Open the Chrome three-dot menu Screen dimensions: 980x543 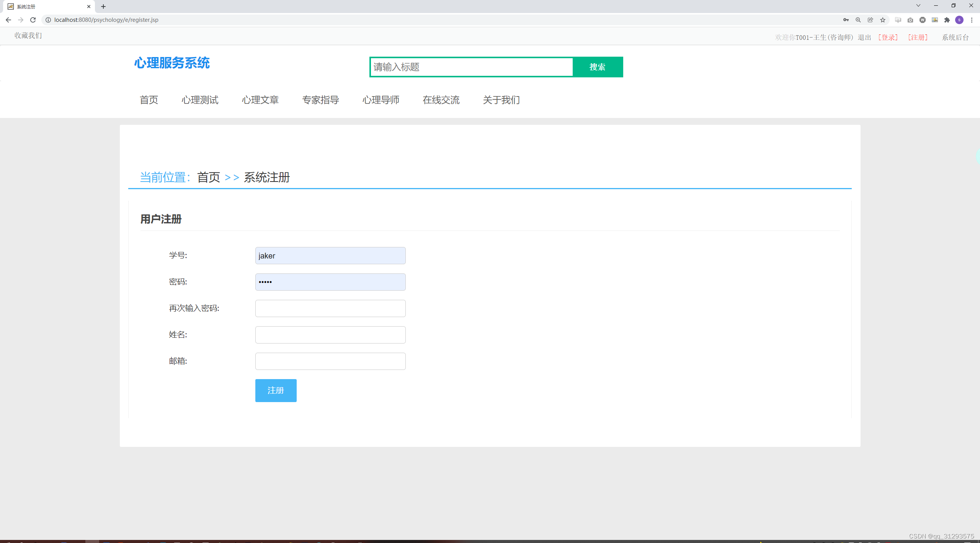(972, 20)
